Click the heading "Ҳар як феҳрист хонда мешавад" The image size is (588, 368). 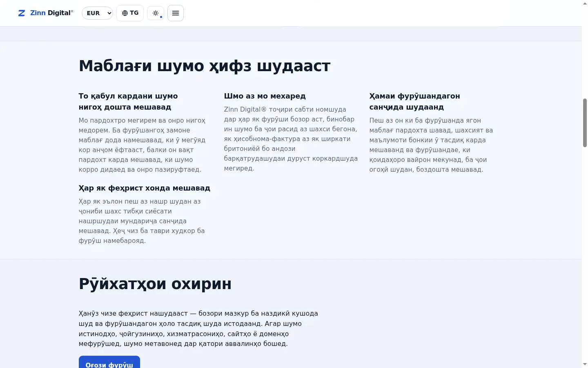145,188
